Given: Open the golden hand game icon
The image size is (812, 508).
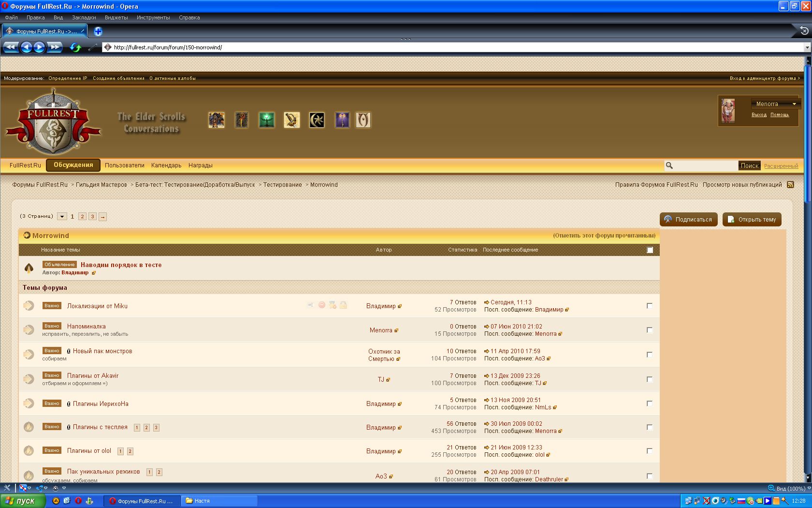Looking at the screenshot, I should pos(292,120).
